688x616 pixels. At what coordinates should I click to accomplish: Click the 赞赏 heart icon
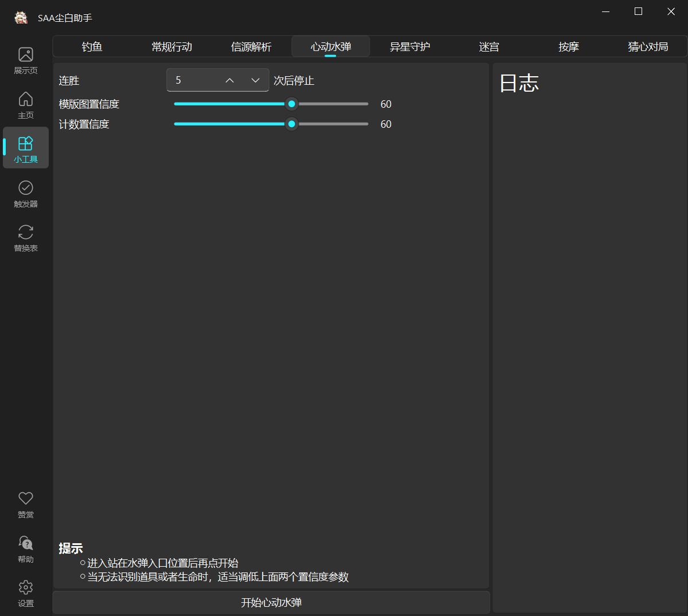click(x=26, y=499)
